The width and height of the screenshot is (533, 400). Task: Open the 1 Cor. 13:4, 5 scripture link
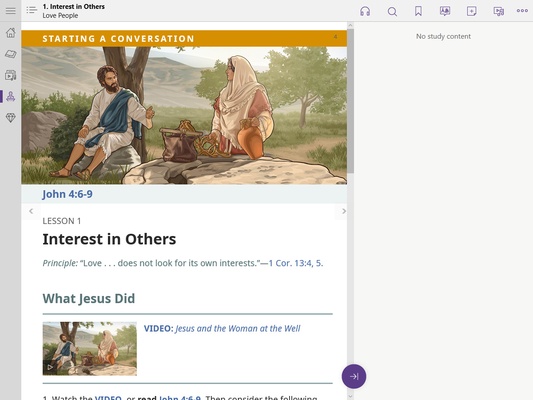coord(296,263)
